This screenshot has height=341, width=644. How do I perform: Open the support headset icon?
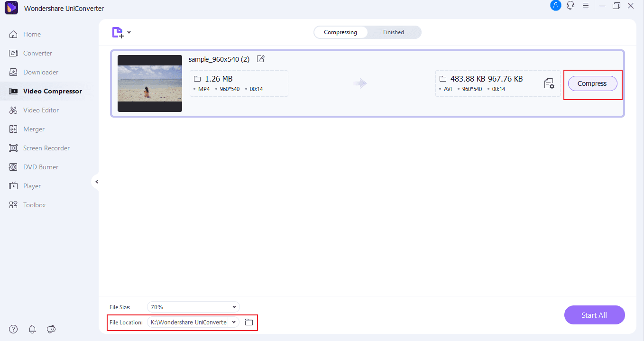pos(570,6)
